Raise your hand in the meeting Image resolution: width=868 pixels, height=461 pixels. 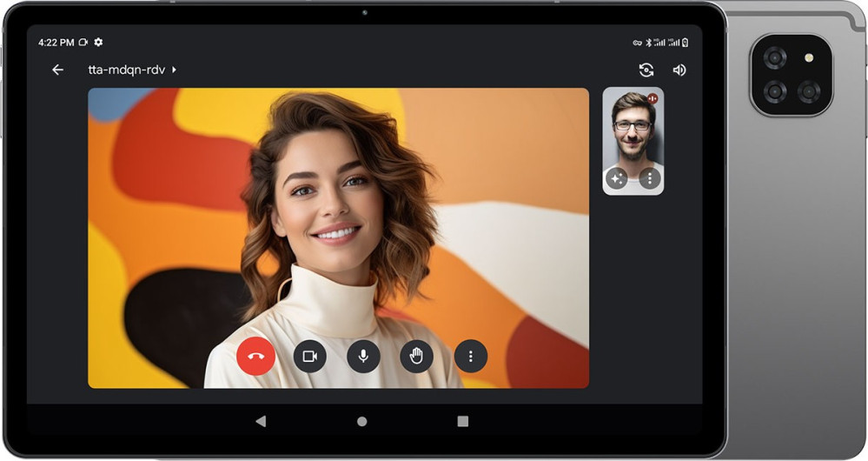pos(416,356)
